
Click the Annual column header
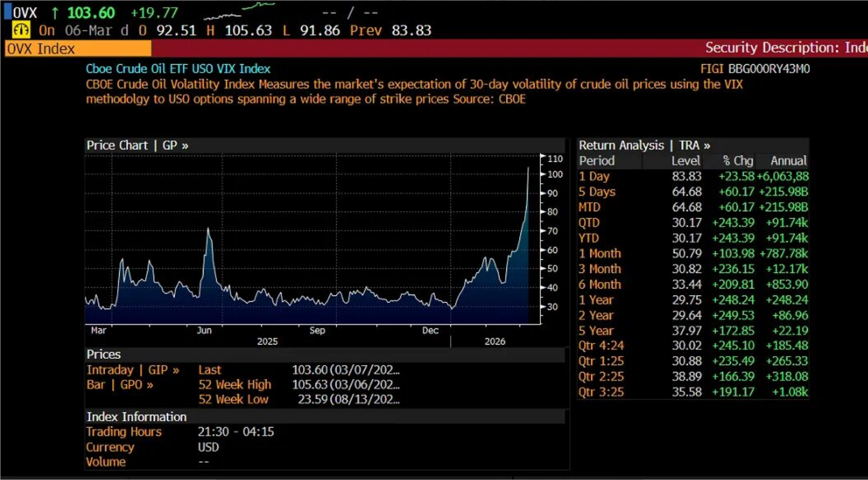coord(788,161)
